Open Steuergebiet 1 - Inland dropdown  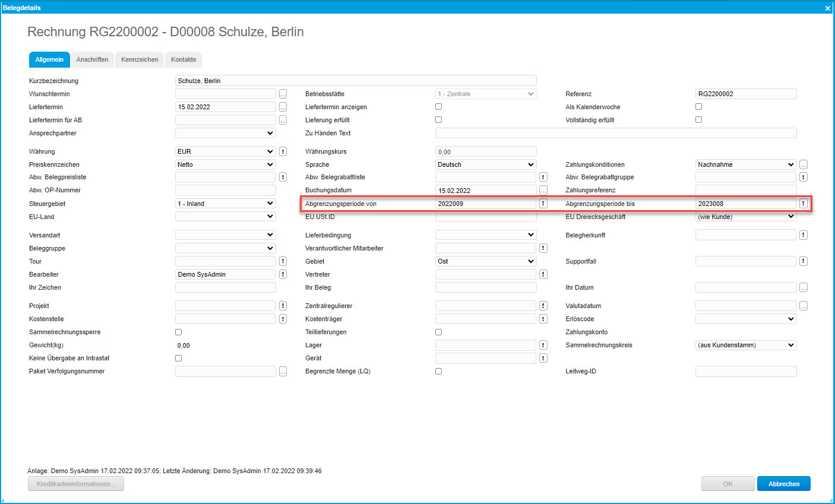click(226, 204)
